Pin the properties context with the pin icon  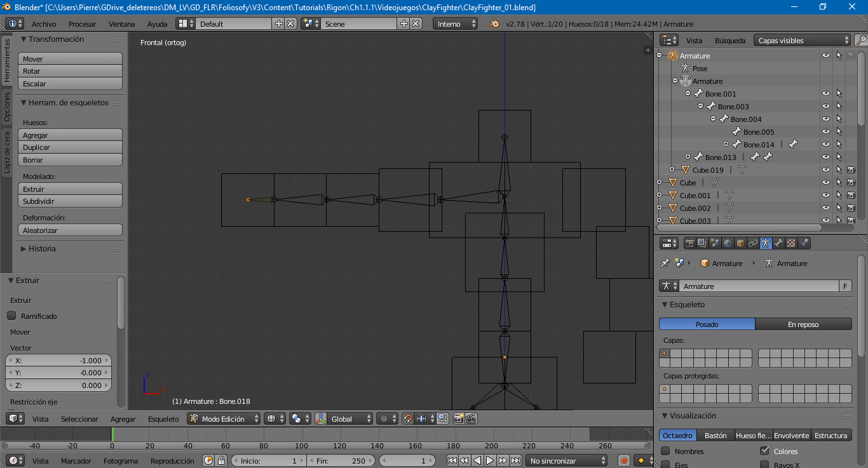[665, 263]
